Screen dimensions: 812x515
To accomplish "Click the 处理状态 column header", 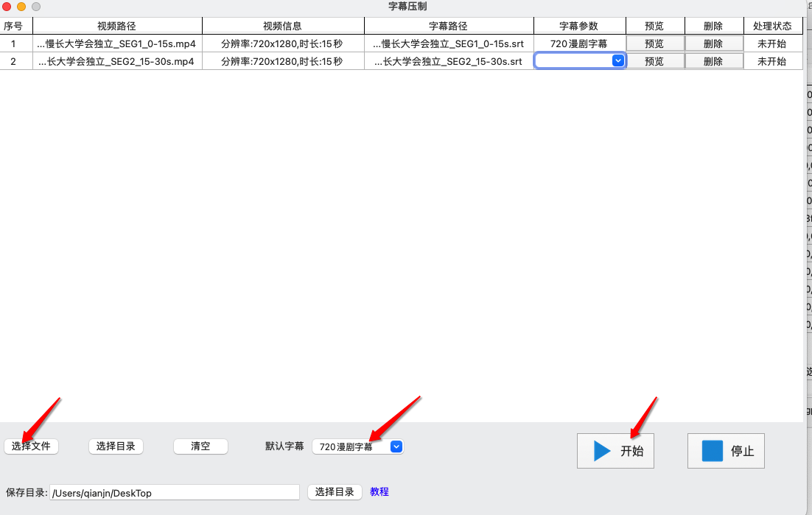I will point(773,26).
